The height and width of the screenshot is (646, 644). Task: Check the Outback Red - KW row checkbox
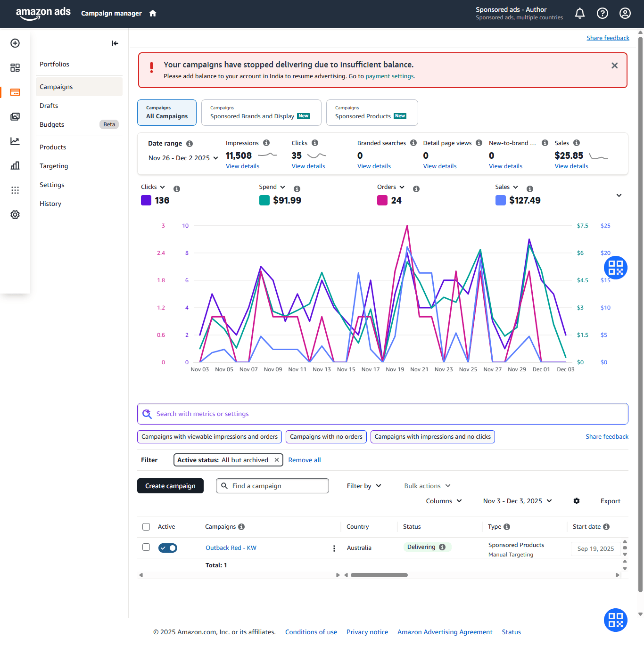[146, 547]
